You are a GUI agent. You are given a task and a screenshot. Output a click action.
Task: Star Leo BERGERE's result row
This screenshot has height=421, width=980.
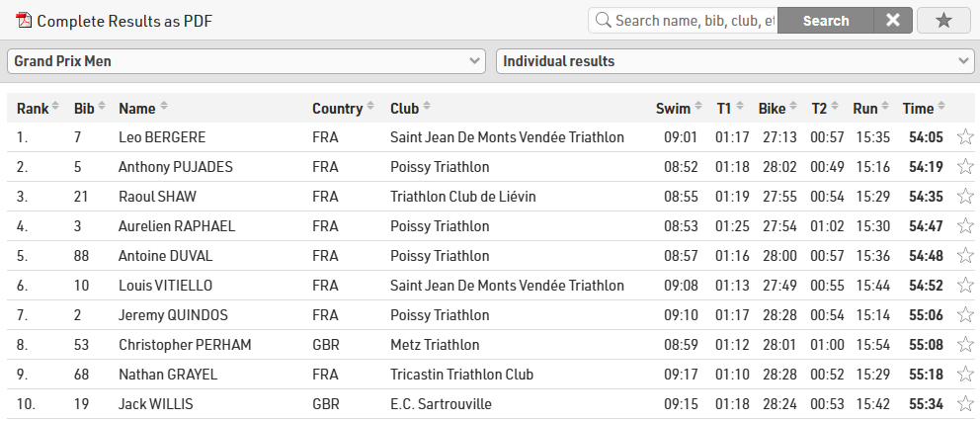pyautogui.click(x=965, y=137)
